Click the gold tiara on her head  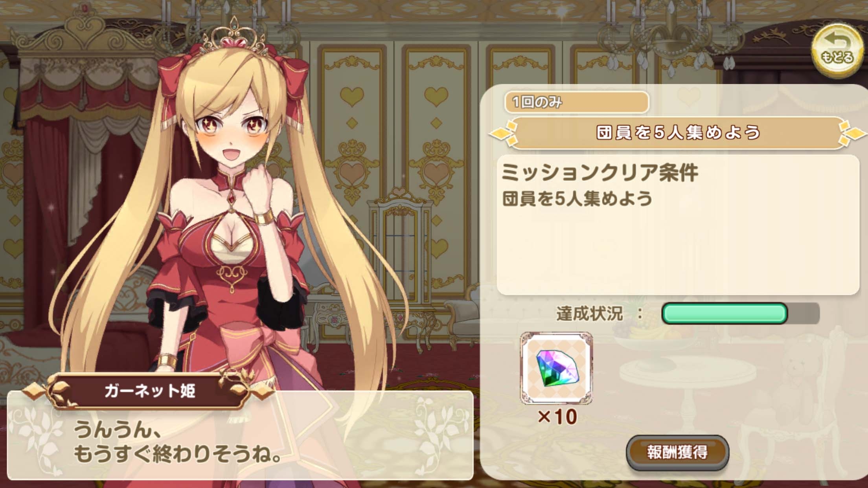pos(234,39)
